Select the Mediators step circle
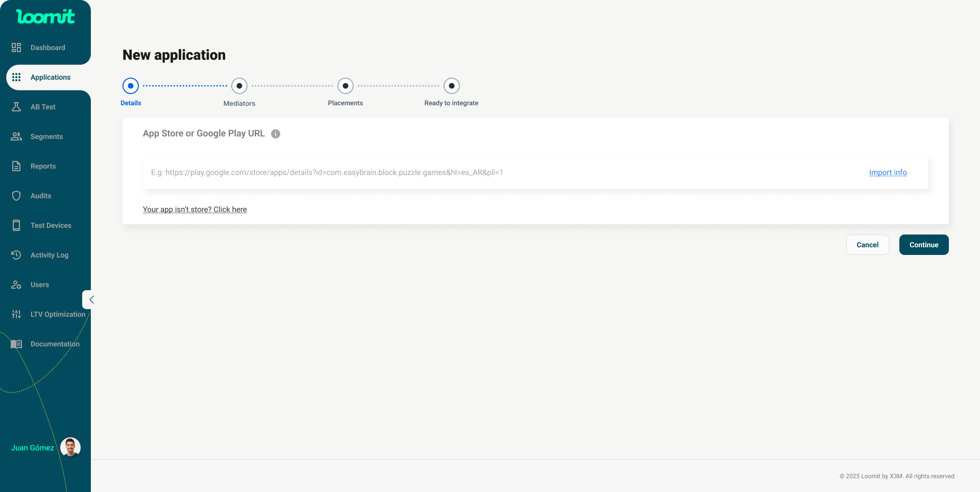The width and height of the screenshot is (980, 492). tap(239, 86)
